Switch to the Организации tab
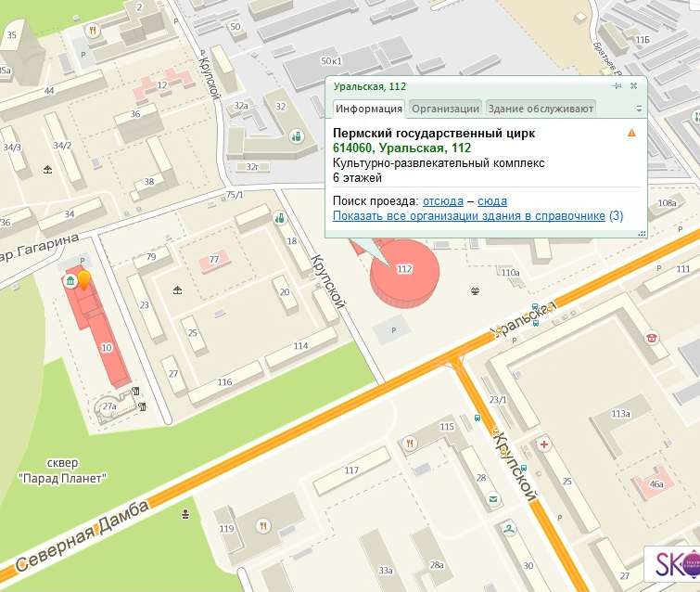This screenshot has width=700, height=592. [x=445, y=109]
